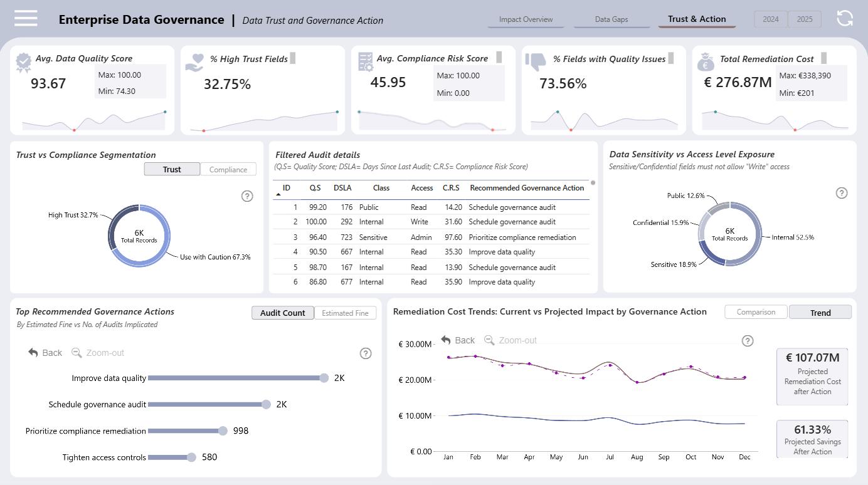Filter dashboard to year 2024

click(771, 19)
